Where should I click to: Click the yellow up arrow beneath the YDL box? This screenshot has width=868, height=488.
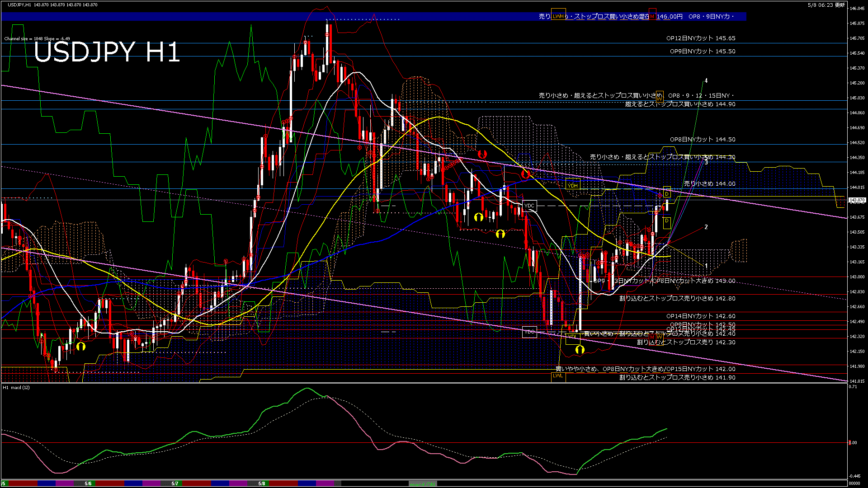(x=580, y=350)
